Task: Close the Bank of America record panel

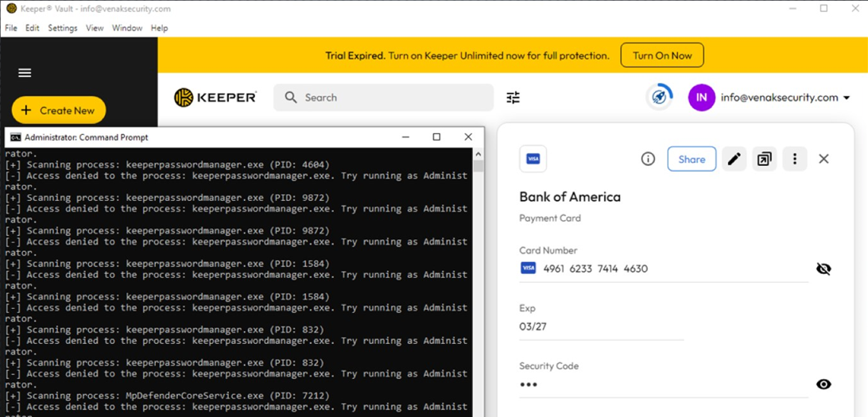Action: pyautogui.click(x=823, y=160)
